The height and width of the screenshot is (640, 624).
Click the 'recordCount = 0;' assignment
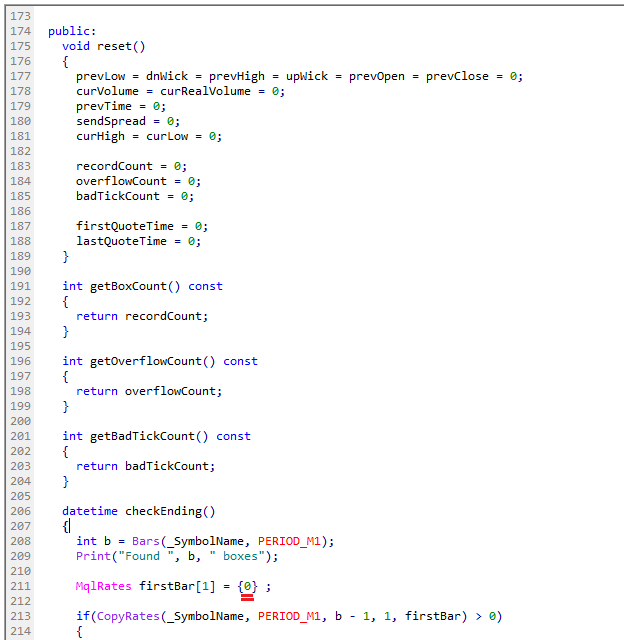coord(131,167)
